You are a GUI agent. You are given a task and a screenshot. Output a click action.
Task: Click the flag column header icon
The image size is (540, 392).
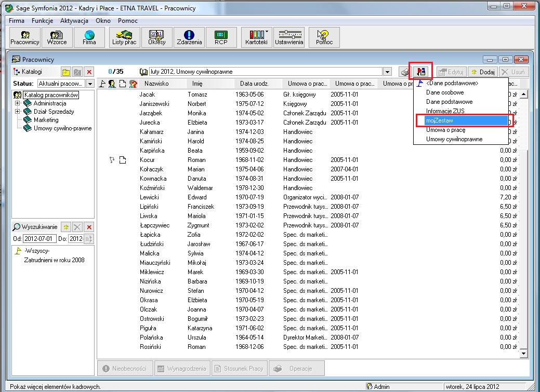tap(102, 84)
